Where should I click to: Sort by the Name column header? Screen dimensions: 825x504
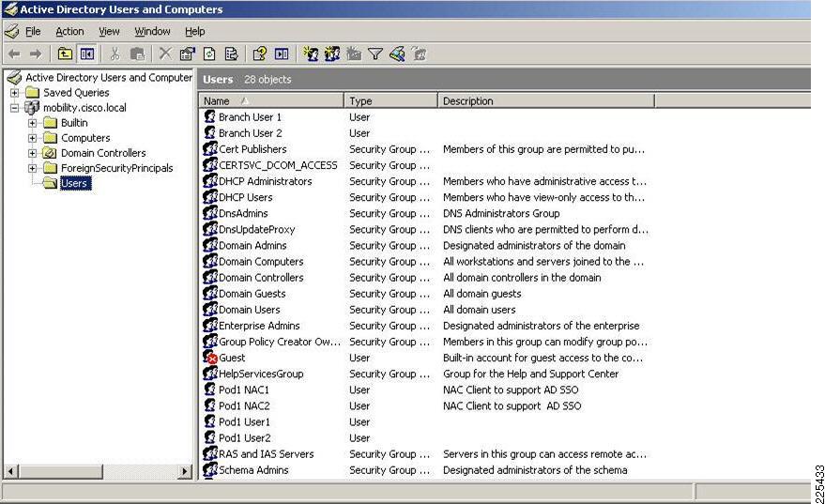271,101
